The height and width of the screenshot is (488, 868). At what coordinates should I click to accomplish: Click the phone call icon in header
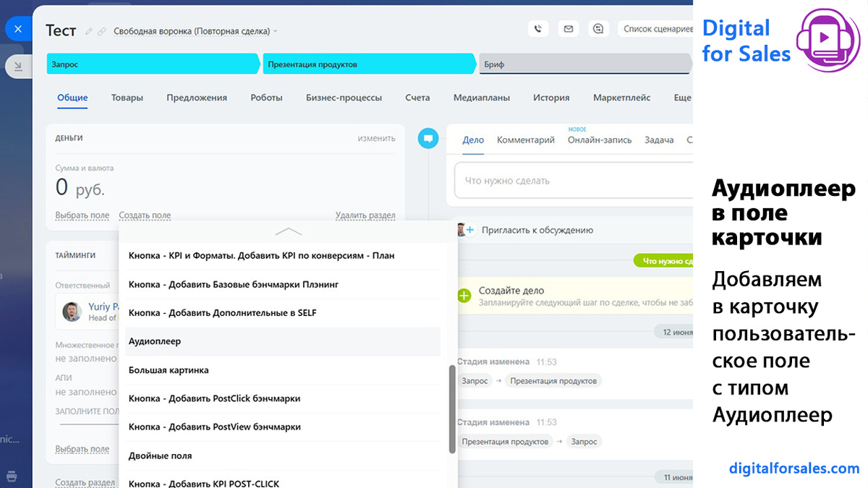coord(538,29)
